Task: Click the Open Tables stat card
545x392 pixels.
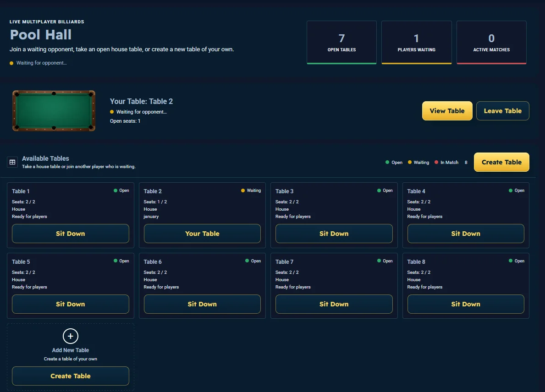Action: point(341,42)
